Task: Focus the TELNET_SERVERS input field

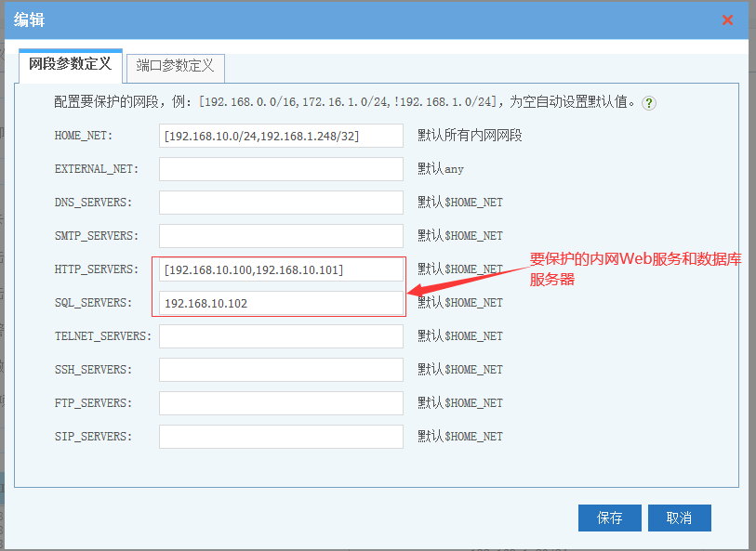Action: pyautogui.click(x=281, y=336)
